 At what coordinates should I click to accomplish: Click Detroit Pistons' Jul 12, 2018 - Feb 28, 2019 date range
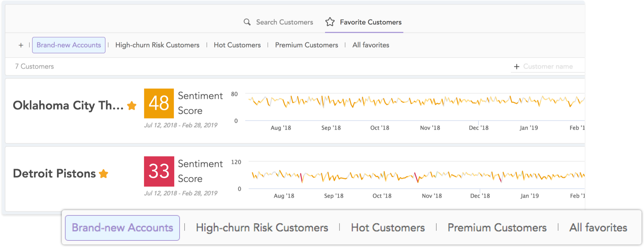coord(181,193)
